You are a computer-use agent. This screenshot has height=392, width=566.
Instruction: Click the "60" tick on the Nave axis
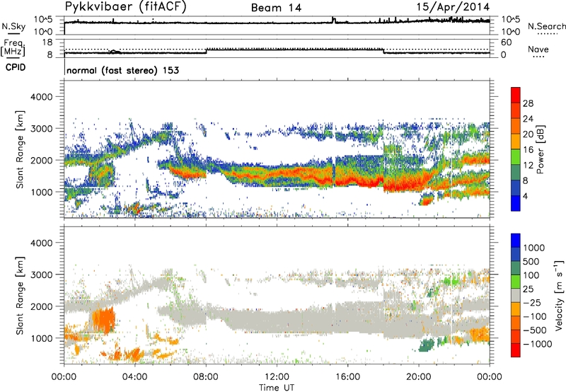point(507,42)
